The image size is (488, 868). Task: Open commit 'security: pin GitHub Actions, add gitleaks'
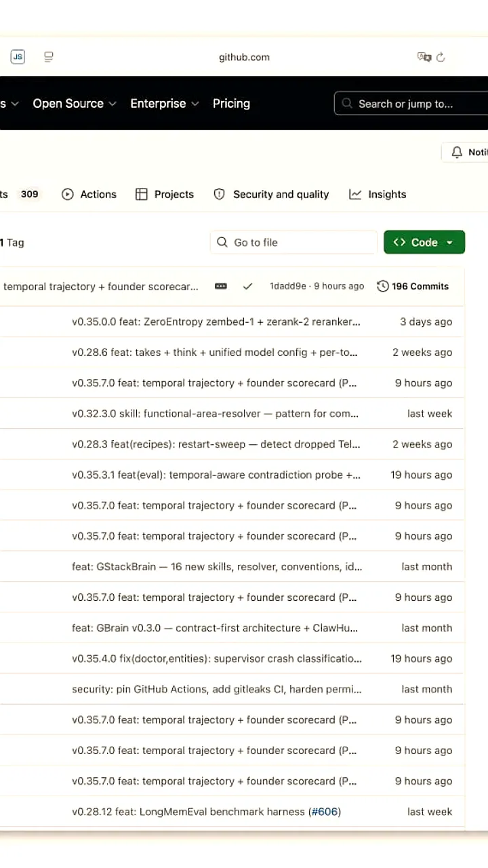[217, 689]
